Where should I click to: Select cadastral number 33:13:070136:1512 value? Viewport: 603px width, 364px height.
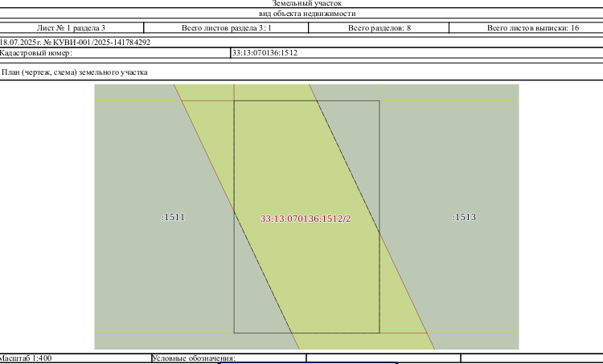(x=265, y=53)
